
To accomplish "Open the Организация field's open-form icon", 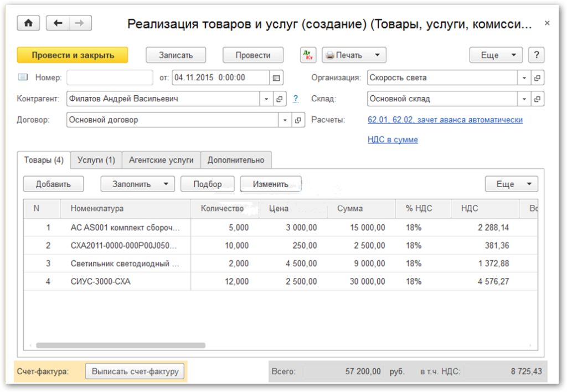I will pyautogui.click(x=537, y=78).
